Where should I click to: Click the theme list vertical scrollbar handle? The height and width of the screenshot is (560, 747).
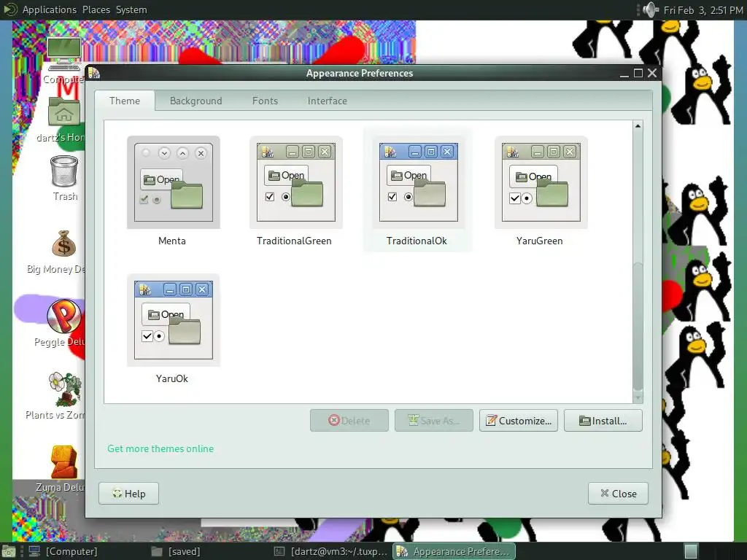point(638,326)
